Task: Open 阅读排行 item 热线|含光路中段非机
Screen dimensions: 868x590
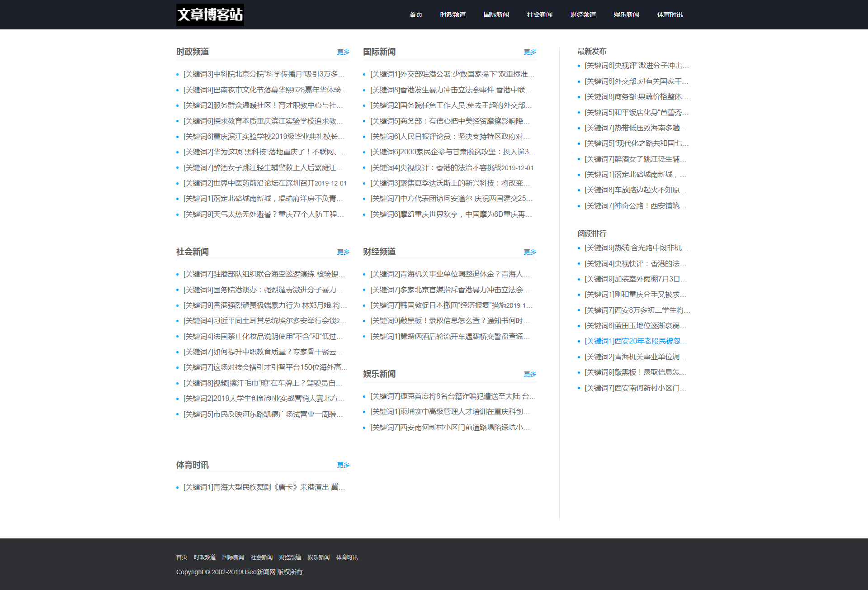Action: point(637,248)
